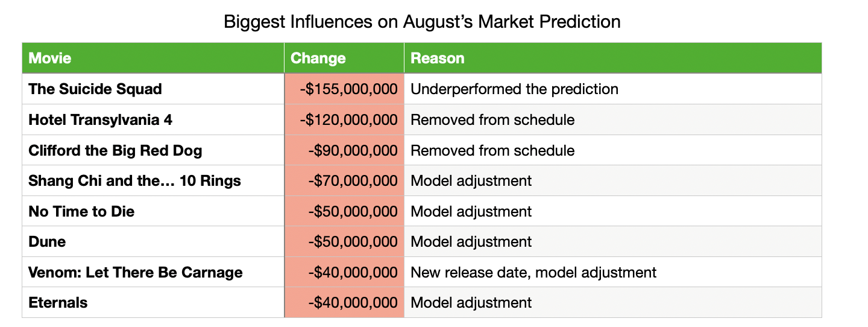Select the Movie column header
The width and height of the screenshot is (868, 327).
tap(50, 59)
